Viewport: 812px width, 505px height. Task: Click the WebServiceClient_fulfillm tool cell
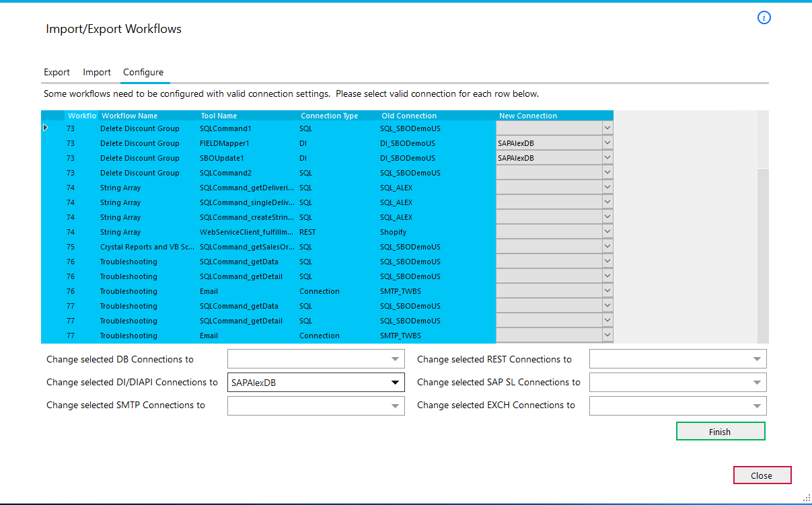(248, 231)
